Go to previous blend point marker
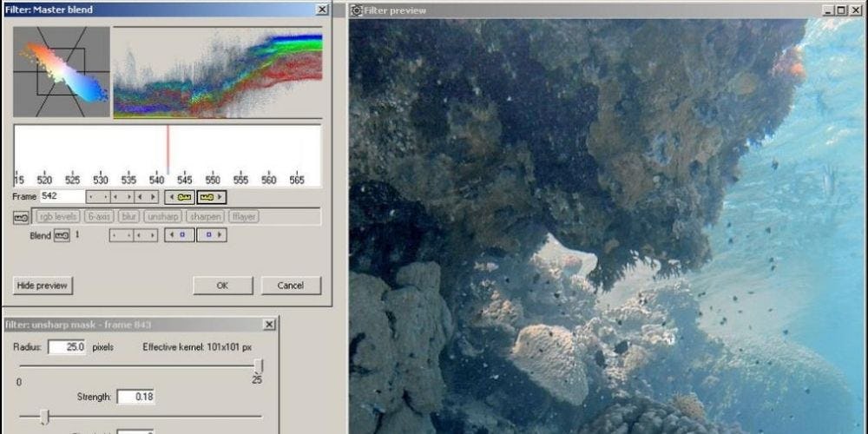The width and height of the screenshot is (868, 434). point(180,235)
